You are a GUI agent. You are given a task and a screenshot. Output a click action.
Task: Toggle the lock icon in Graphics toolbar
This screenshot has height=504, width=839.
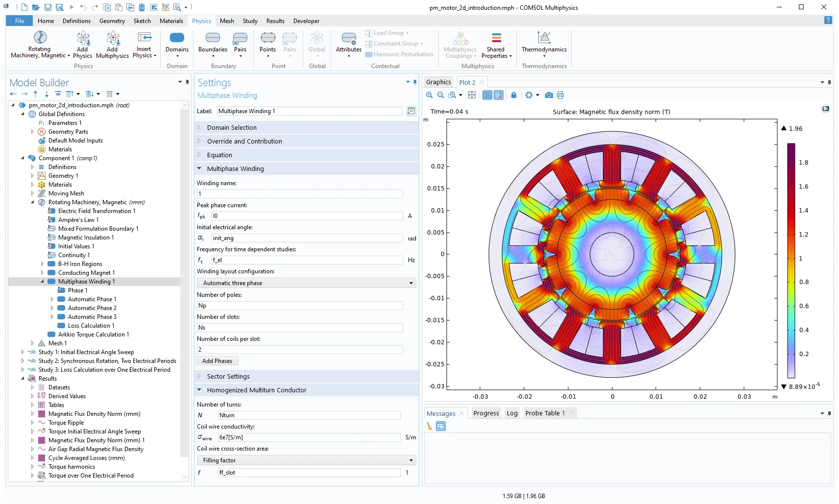tap(513, 95)
